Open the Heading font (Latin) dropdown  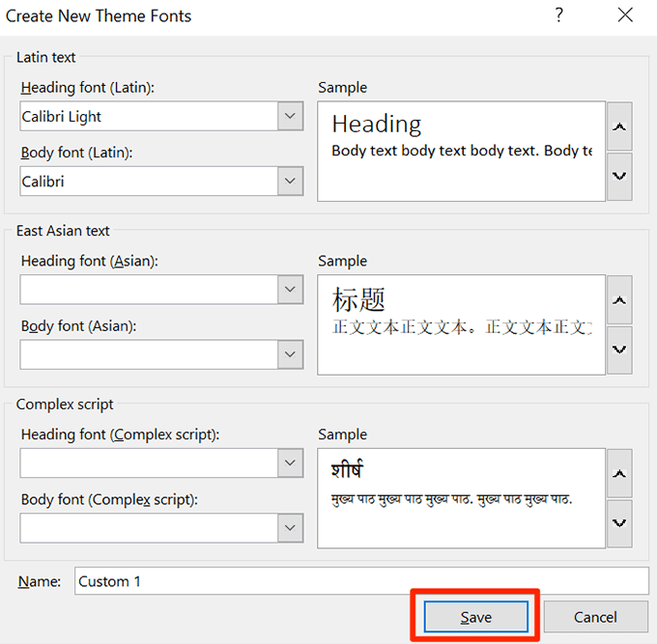[x=291, y=117]
